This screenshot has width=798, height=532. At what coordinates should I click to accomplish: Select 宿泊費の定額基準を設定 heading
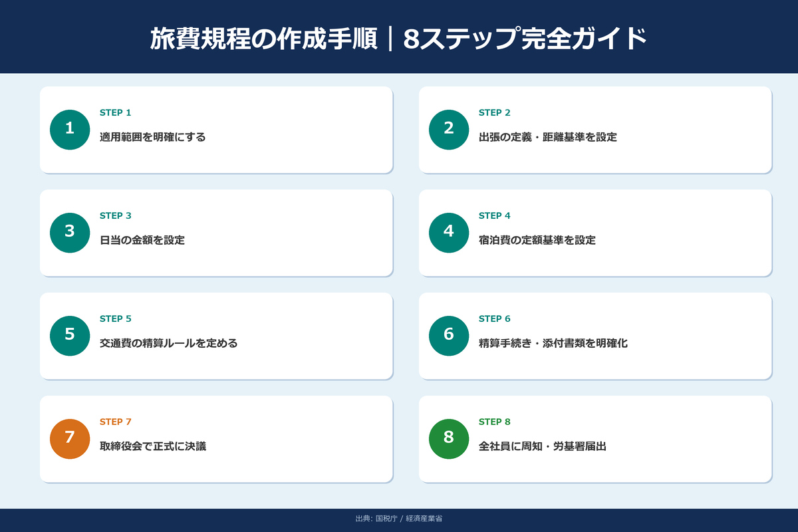click(x=537, y=241)
